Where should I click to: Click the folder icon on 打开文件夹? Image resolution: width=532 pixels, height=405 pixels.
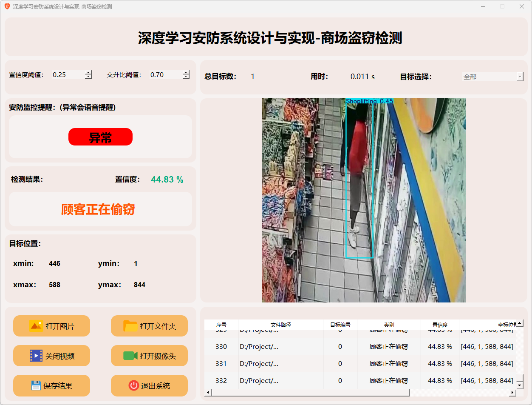[x=130, y=326]
